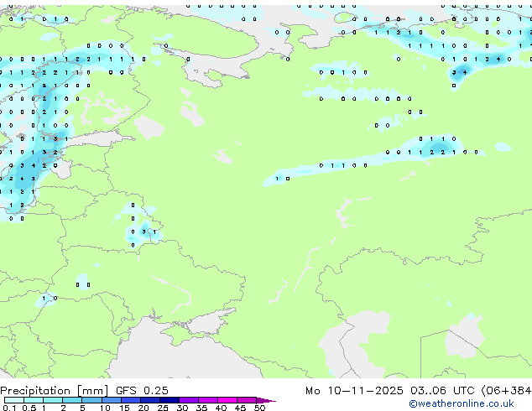
Task: Select the 20–25 mm legend color box
Action: coord(149,400)
